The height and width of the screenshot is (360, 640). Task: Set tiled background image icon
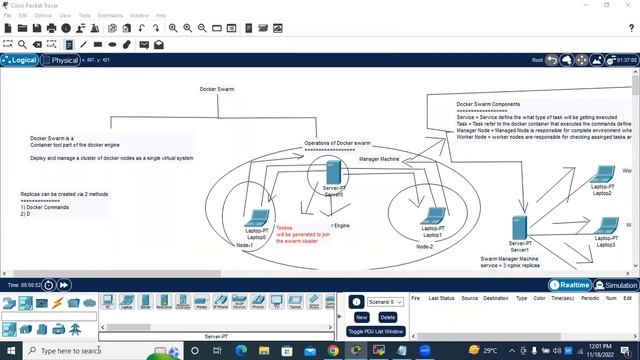pos(597,60)
